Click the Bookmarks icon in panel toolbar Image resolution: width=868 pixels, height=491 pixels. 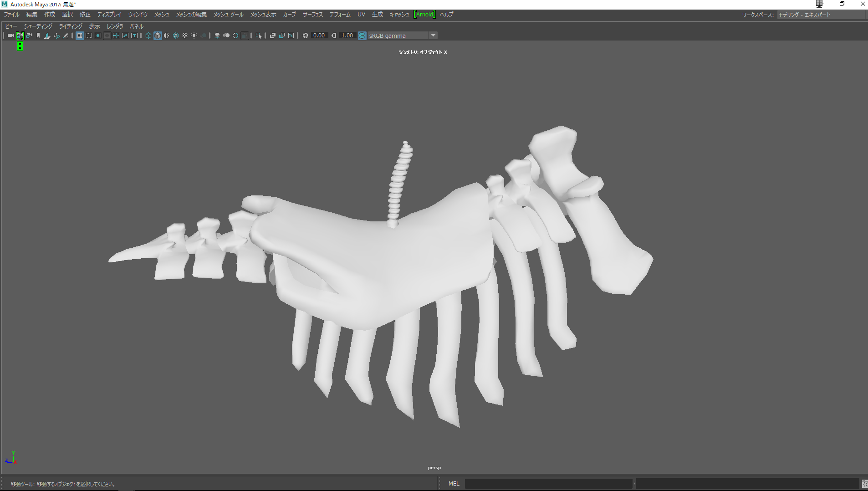coord(38,36)
